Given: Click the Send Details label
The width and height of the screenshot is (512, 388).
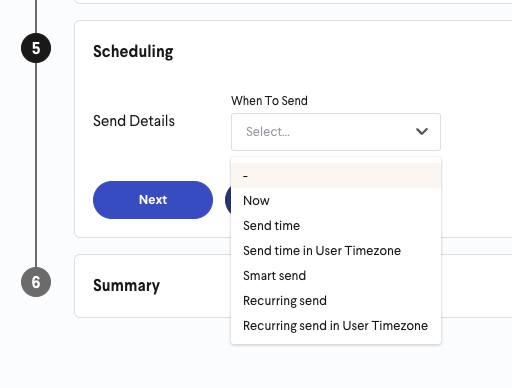Looking at the screenshot, I should [x=134, y=121].
